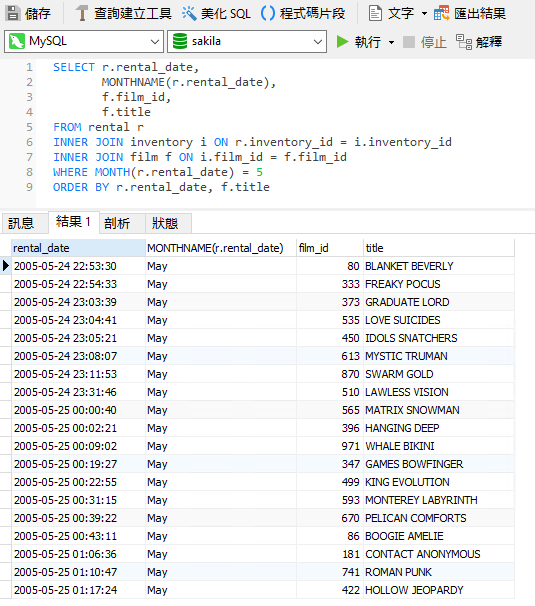
Task: Select title cell BLANKET BEVERLY
Action: [439, 266]
